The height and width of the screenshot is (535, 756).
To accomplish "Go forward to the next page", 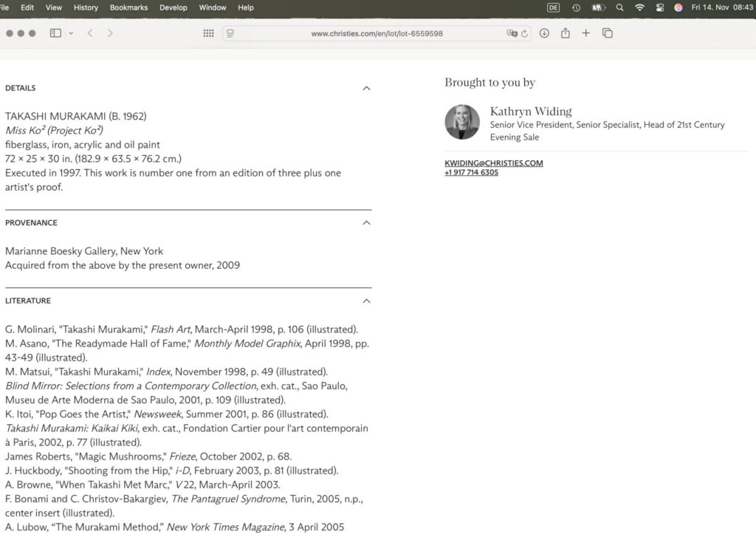I will click(x=110, y=33).
